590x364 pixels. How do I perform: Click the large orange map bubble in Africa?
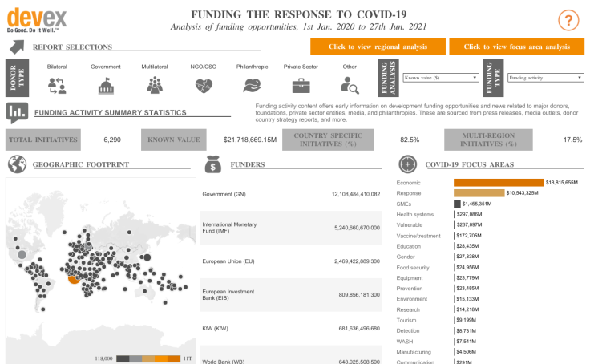pyautogui.click(x=74, y=278)
